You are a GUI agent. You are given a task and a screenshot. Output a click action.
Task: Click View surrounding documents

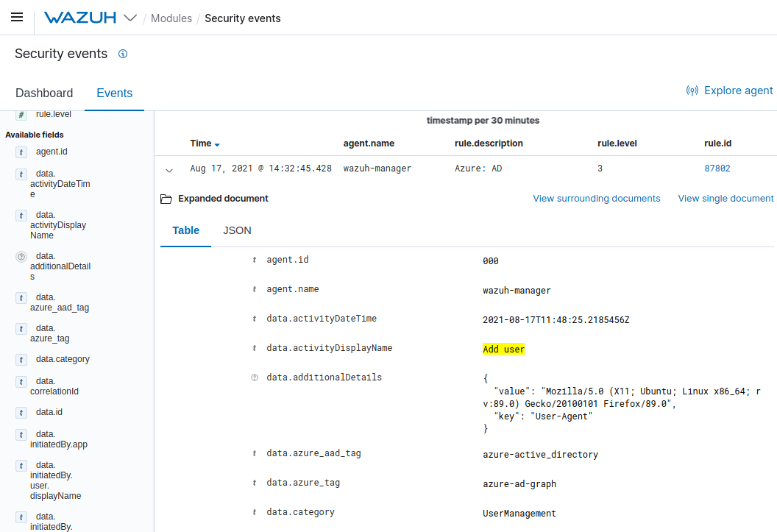596,198
